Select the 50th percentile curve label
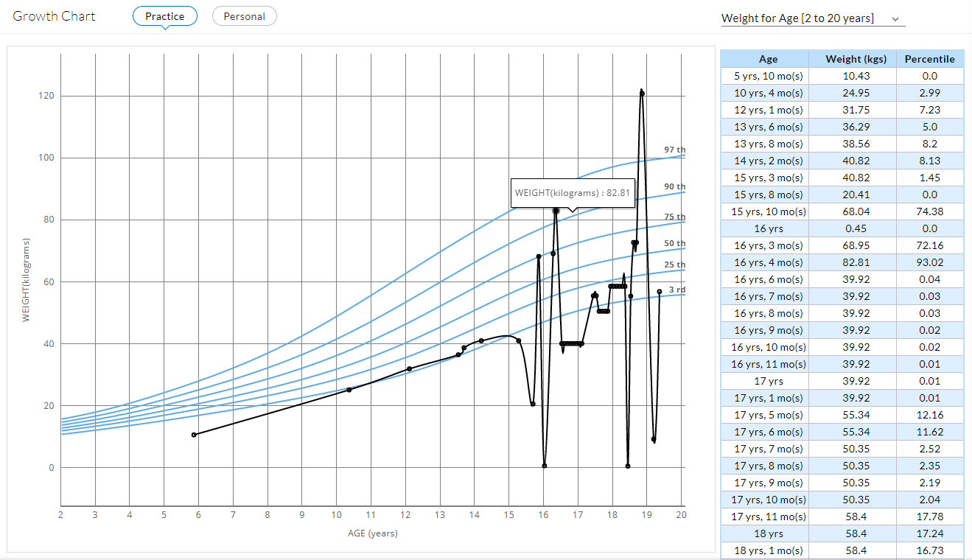This screenshot has width=972, height=560. (671, 242)
